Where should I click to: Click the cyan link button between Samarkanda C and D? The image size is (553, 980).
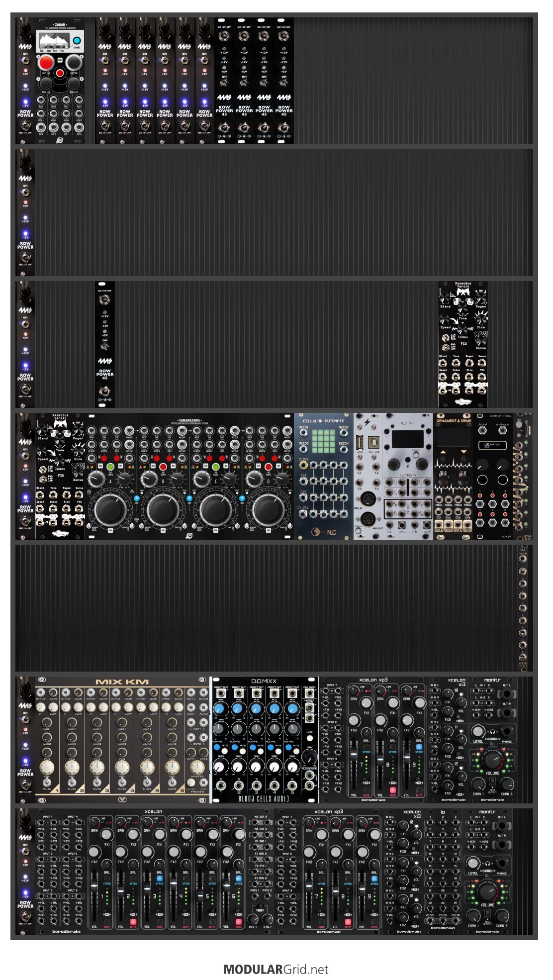coord(242,498)
